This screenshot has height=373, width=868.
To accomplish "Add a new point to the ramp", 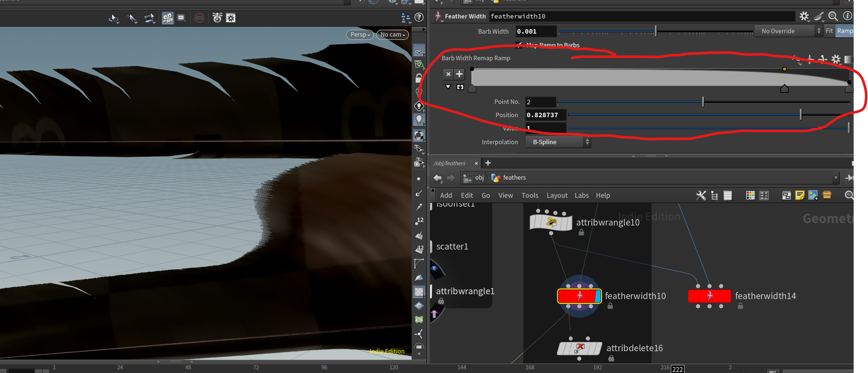I will point(459,74).
